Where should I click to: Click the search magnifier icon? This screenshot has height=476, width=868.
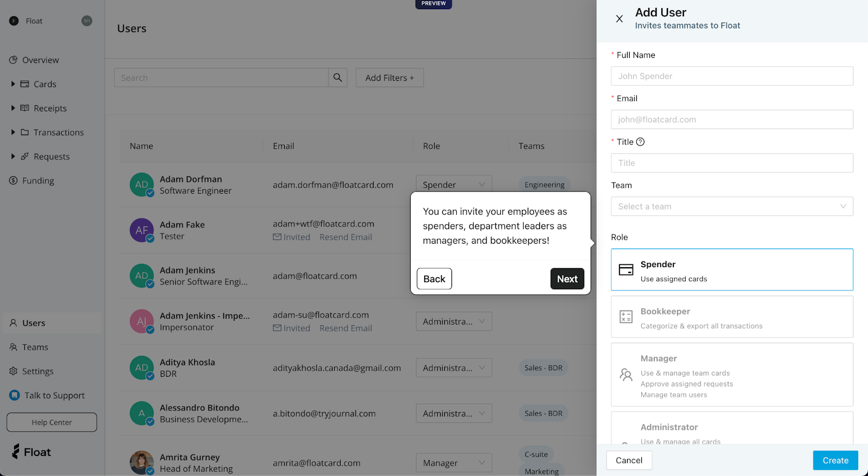pyautogui.click(x=337, y=78)
